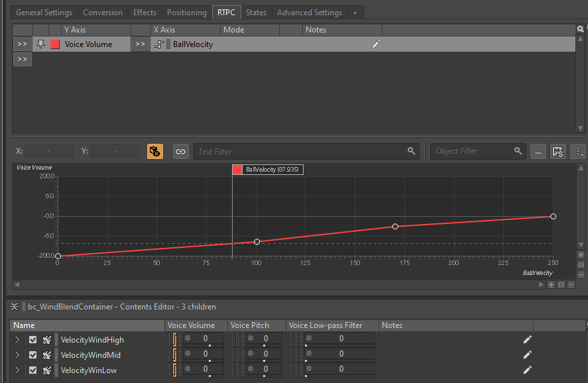The width and height of the screenshot is (588, 383).
Task: Add a new RTPC with empty-row >> button
Action: 22,60
